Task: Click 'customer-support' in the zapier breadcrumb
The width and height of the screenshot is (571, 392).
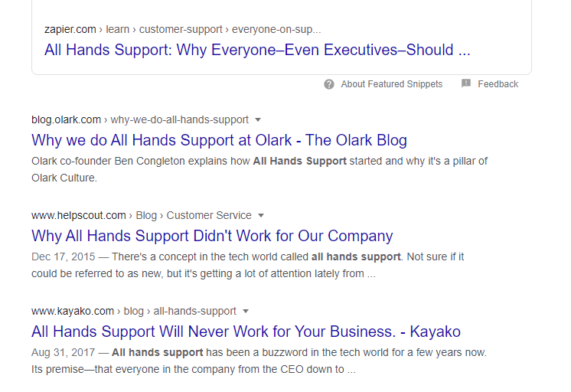Action: click(x=181, y=29)
